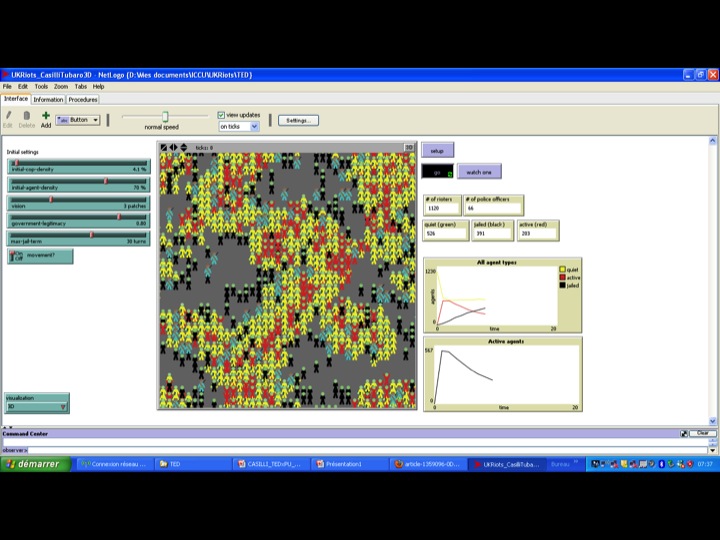The image size is (720, 540).
Task: Click the 'normal speed' label
Action: point(162,127)
